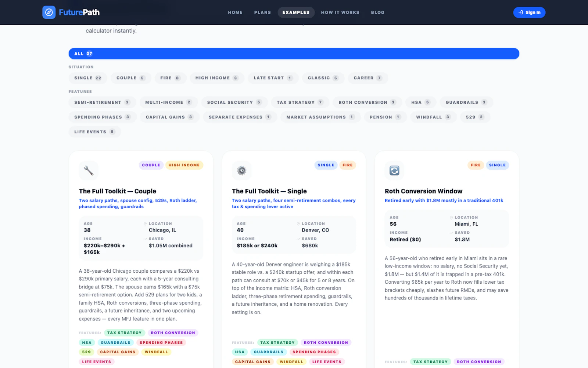Click FIRE tag on Full Toolkit Single card

pos(348,165)
